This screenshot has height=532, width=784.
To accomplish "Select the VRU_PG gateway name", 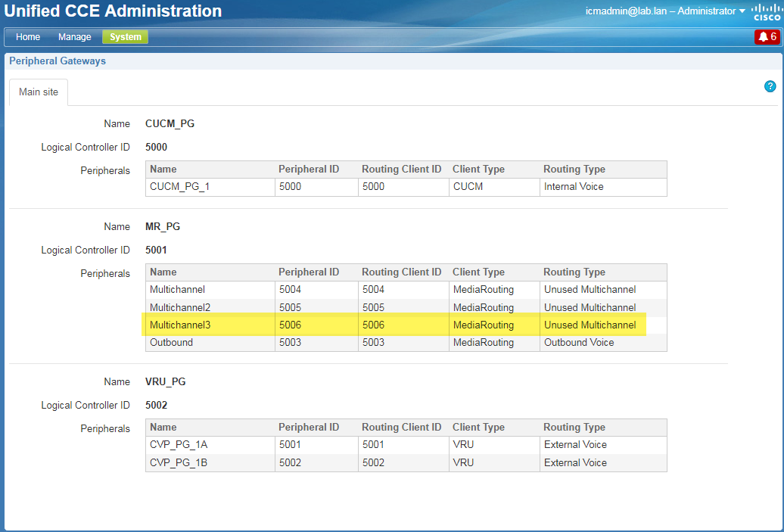I will 166,382.
